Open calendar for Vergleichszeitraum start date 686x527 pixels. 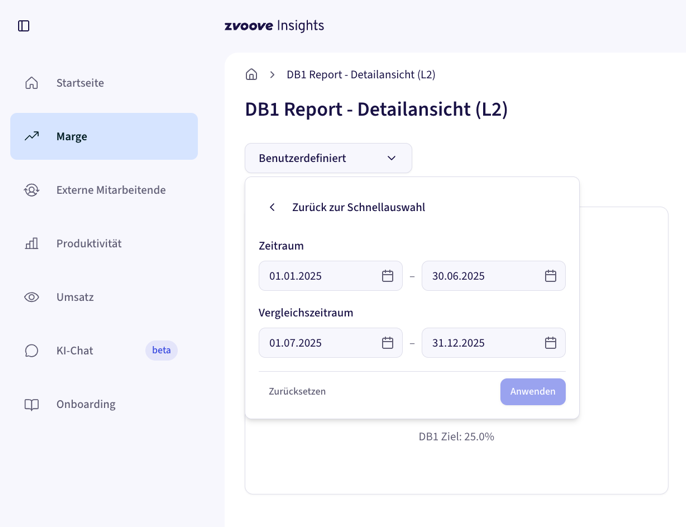[387, 343]
